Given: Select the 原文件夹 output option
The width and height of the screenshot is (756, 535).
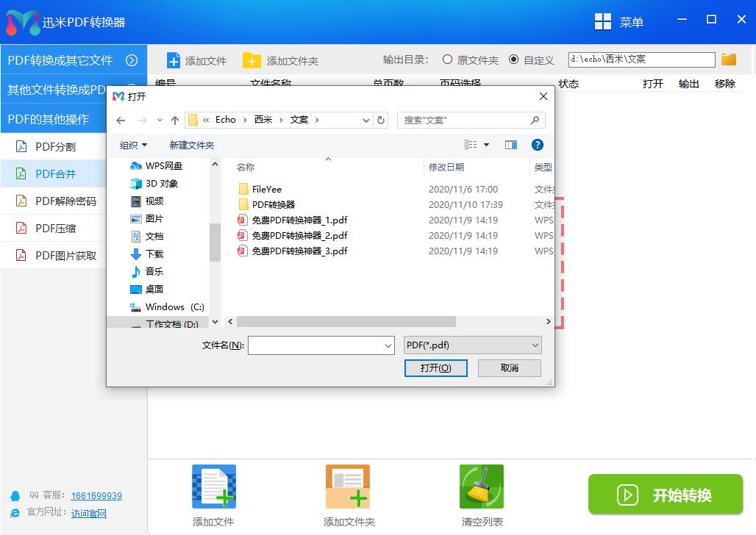Looking at the screenshot, I should [448, 60].
